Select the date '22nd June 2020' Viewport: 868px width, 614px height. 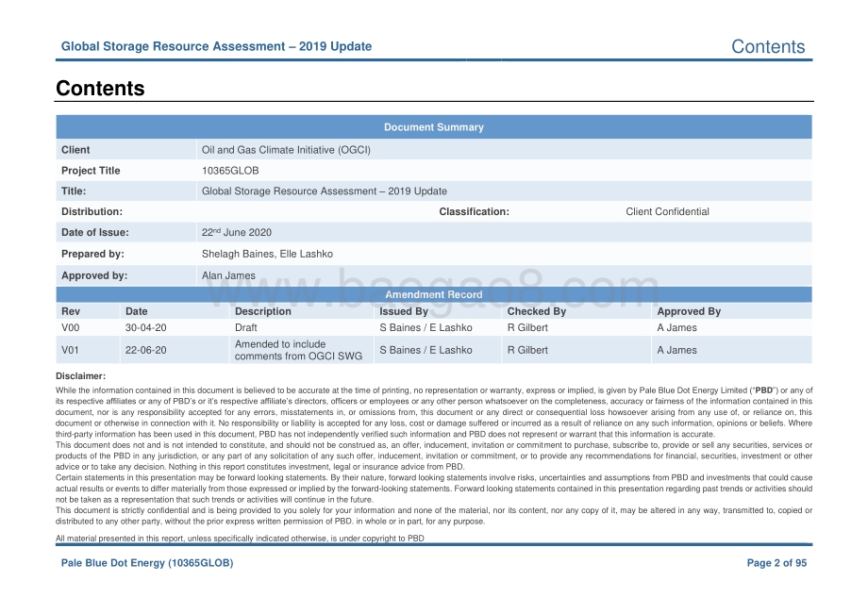[x=237, y=232]
